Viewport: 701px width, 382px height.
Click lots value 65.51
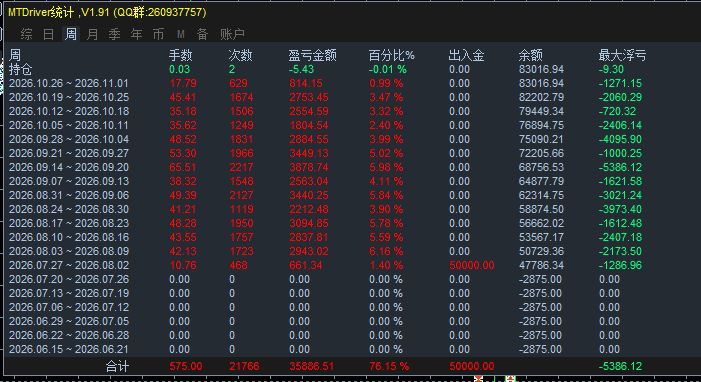click(183, 167)
